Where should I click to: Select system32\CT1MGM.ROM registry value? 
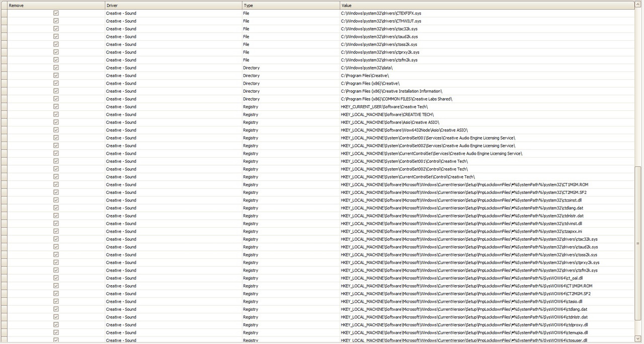tap(487, 184)
